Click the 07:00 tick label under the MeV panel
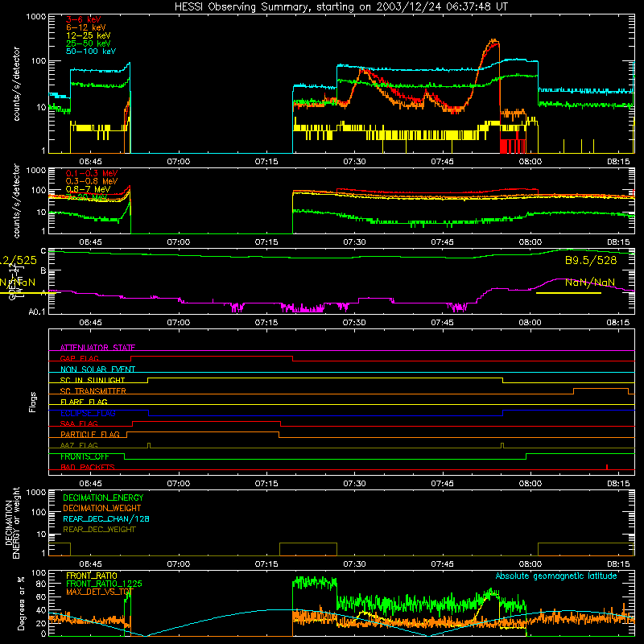The height and width of the screenshot is (644, 644). pyautogui.click(x=178, y=242)
